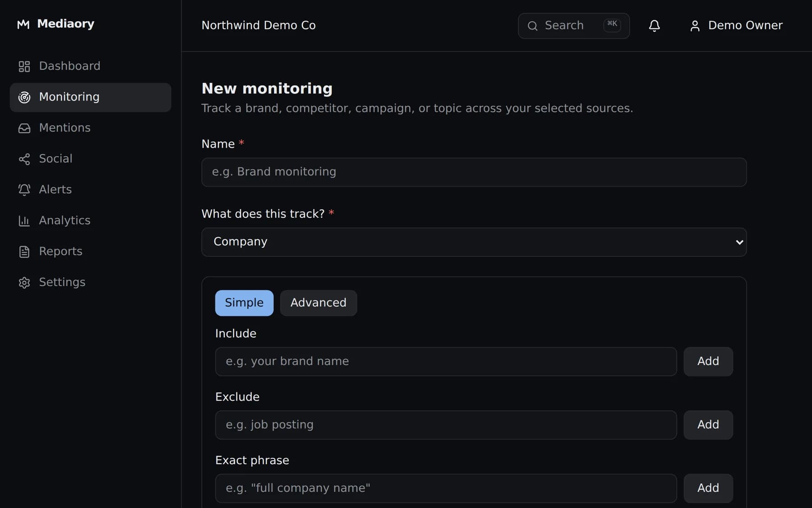Open notifications bell in header
The height and width of the screenshot is (508, 812).
pos(654,26)
